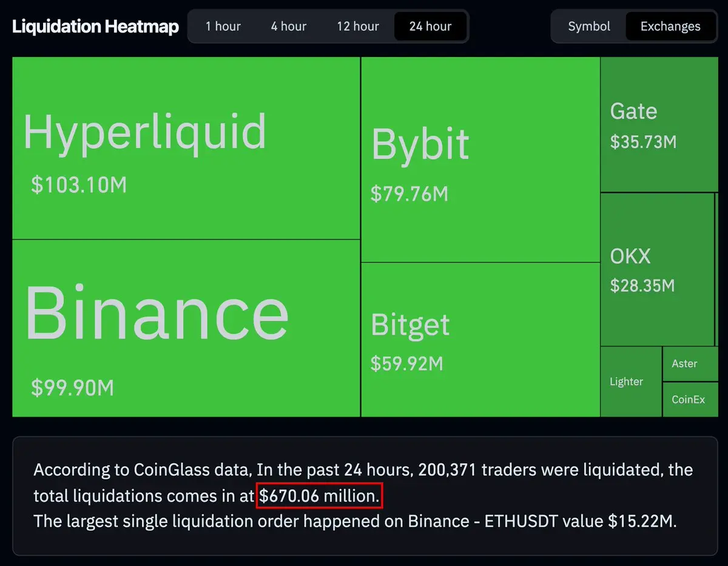Open the Bitget $59.92M tile
Image resolution: width=728 pixels, height=566 pixels.
(x=480, y=340)
